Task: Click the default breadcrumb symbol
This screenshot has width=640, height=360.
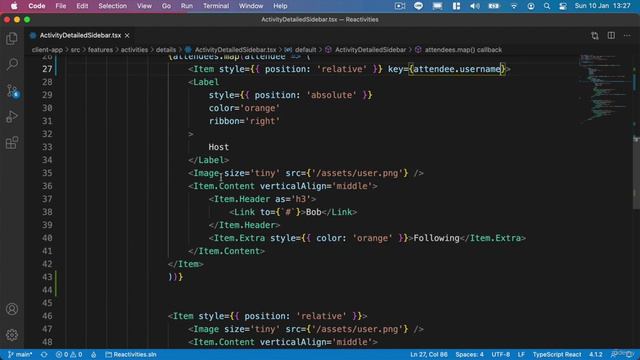Action: 301,50
